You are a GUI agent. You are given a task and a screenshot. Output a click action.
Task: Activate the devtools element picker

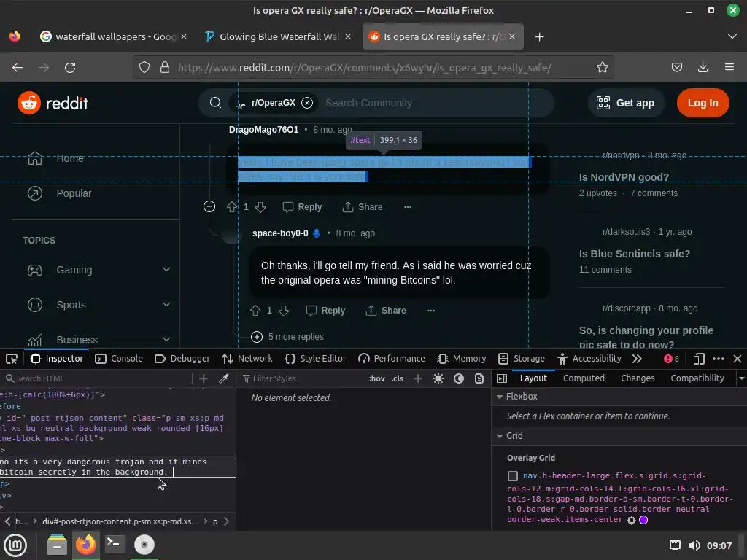(12, 359)
